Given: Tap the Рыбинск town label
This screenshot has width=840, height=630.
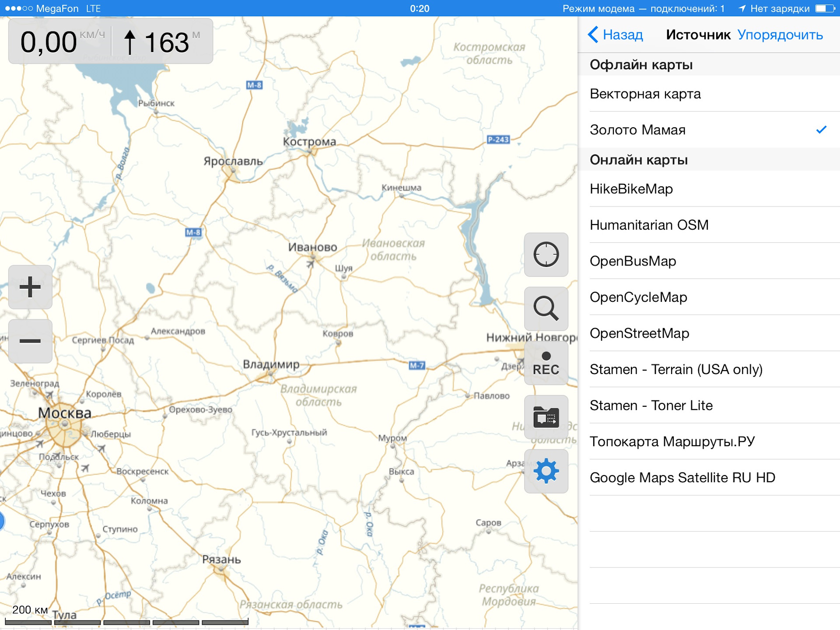Looking at the screenshot, I should [156, 103].
